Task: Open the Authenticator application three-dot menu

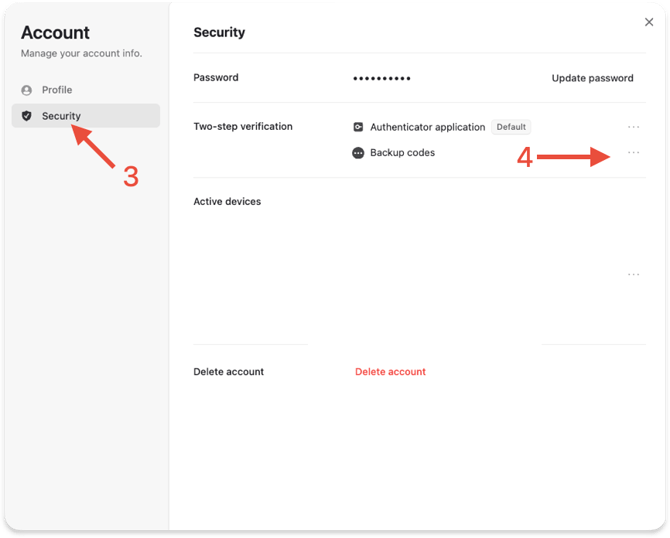Action: [x=633, y=127]
